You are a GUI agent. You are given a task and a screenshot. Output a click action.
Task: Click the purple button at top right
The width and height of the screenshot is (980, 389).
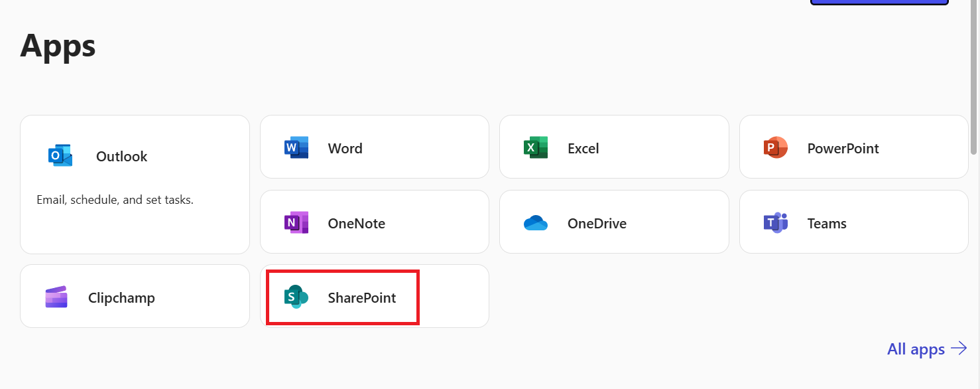(x=879, y=3)
